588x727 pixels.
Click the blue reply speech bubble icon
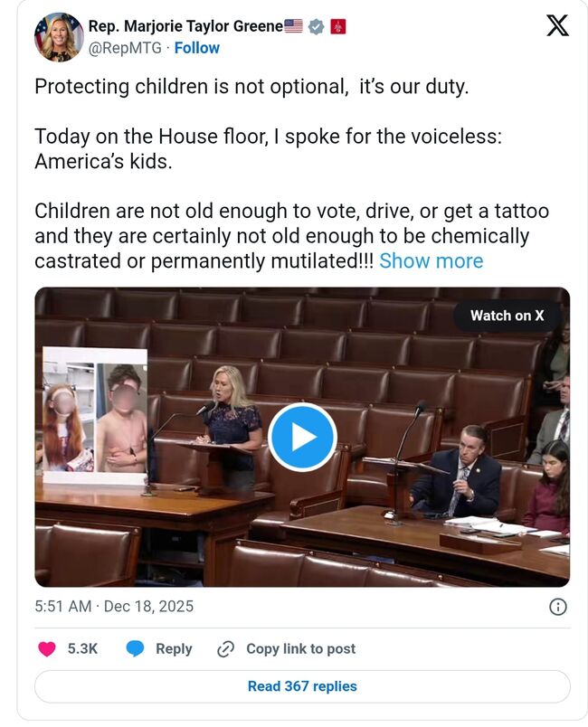click(x=136, y=648)
